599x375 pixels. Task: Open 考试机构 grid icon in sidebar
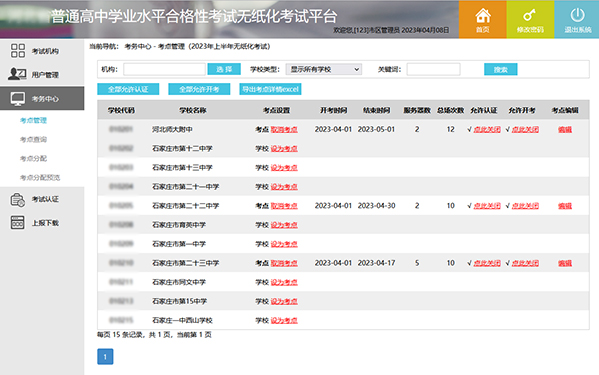click(x=18, y=51)
